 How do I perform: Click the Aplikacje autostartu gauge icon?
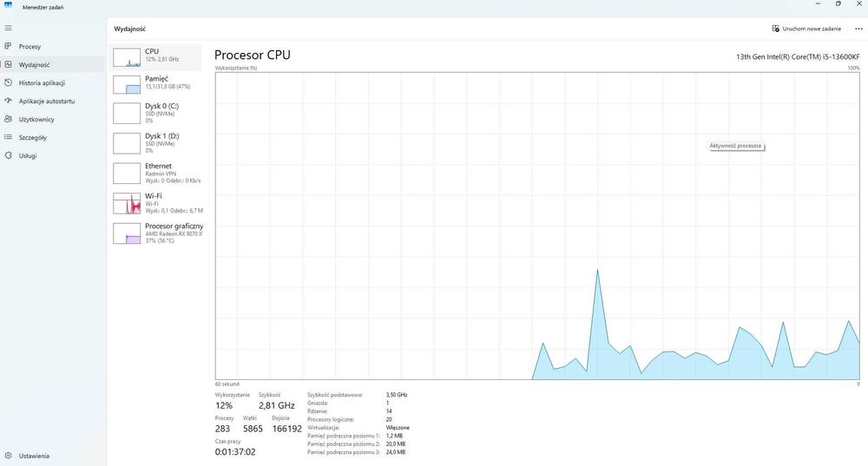coord(9,101)
